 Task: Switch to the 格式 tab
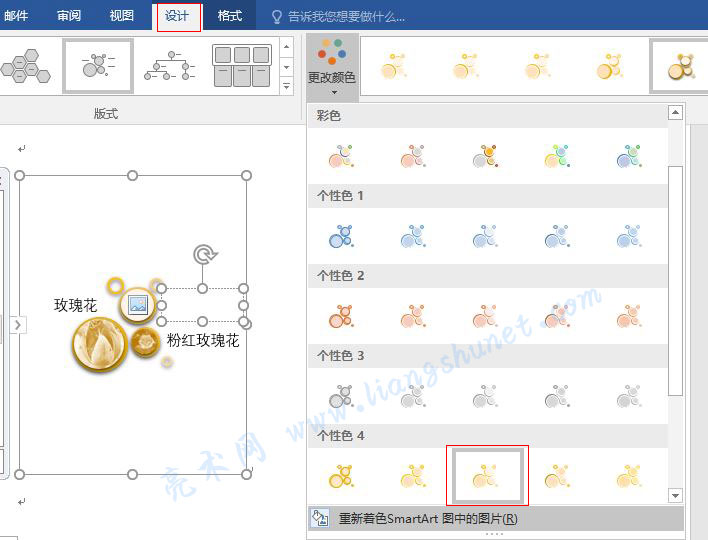[x=229, y=16]
